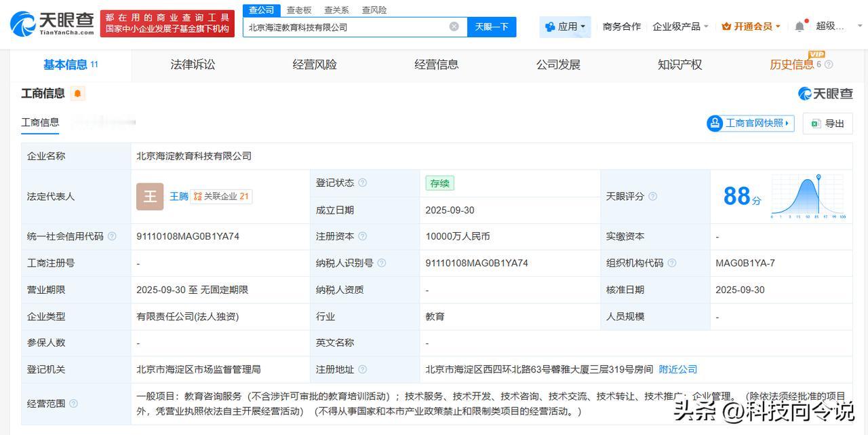Click the help icon next to 历史信息 tab
Image resolution: width=868 pixels, height=435 pixels.
click(x=829, y=64)
